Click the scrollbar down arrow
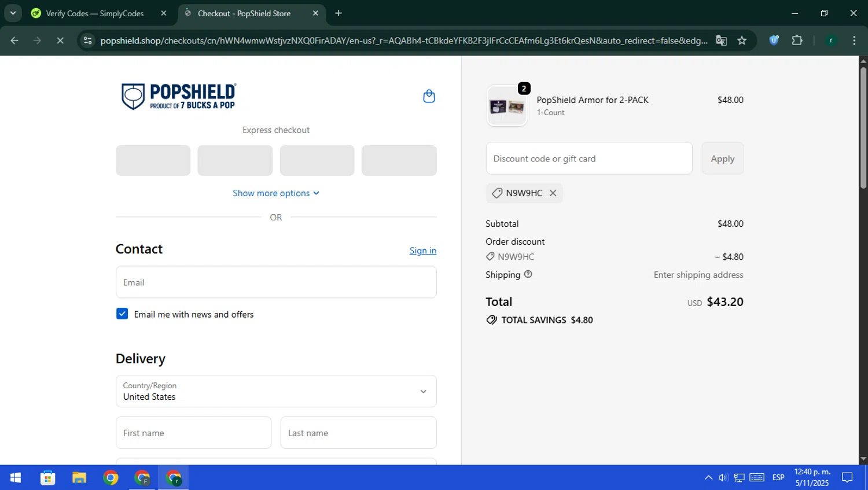This screenshot has width=868, height=490. click(x=863, y=459)
